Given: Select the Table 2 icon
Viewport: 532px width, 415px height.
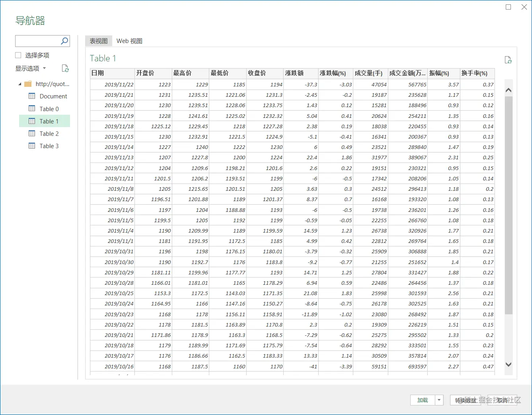Looking at the screenshot, I should tap(32, 133).
